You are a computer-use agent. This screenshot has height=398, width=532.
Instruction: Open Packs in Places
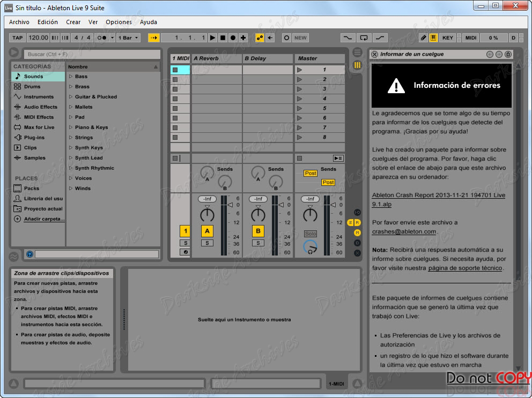click(38, 188)
